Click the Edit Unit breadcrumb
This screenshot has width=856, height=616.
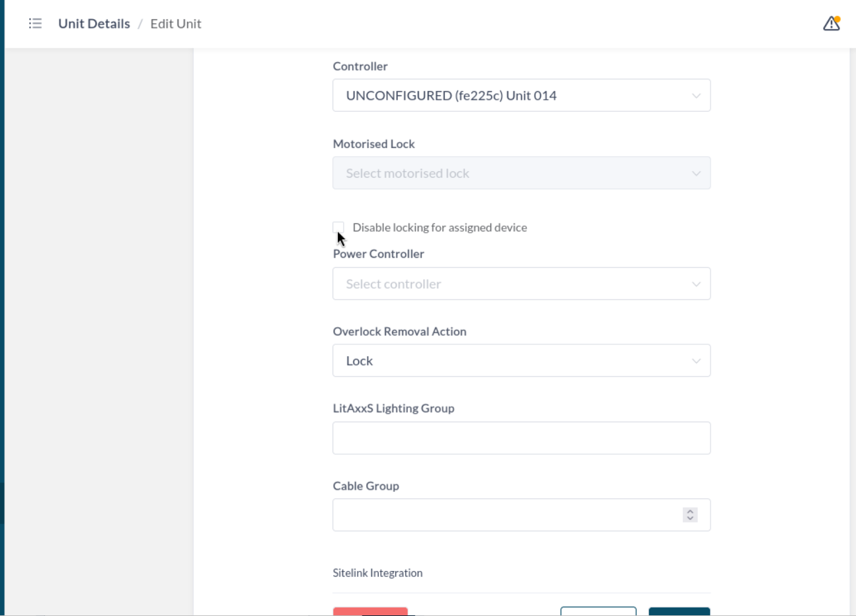click(175, 24)
